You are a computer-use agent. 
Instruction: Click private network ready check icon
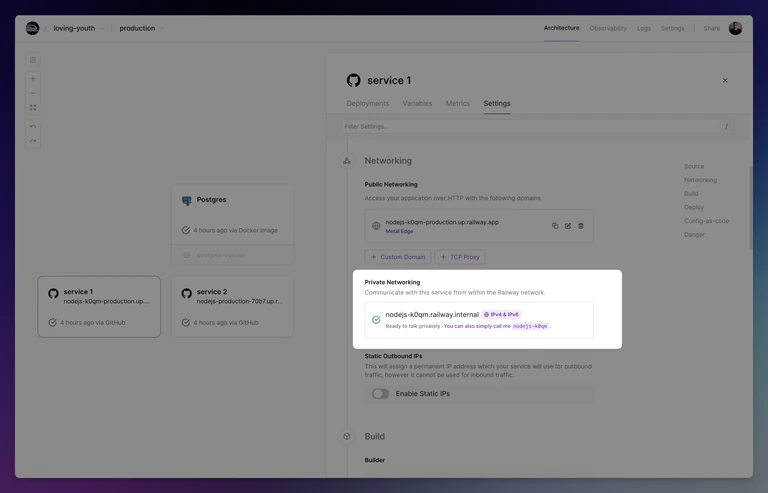coord(376,320)
